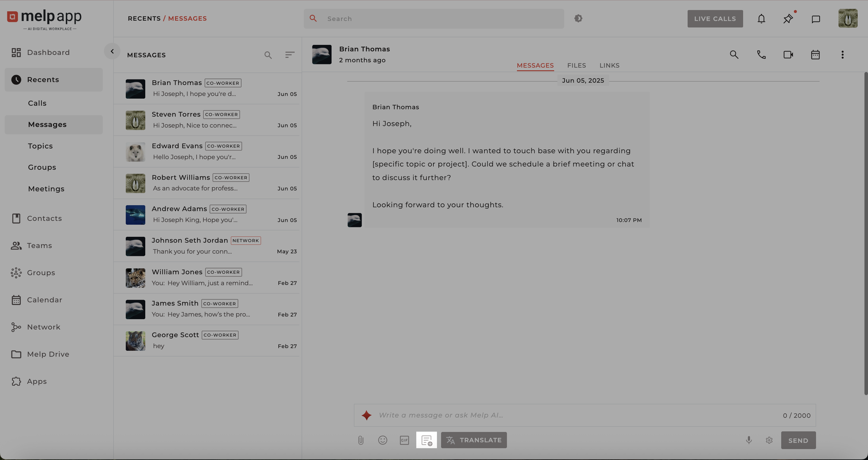Image resolution: width=868 pixels, height=460 pixels.
Task: Open the emoji picker
Action: pos(382,440)
